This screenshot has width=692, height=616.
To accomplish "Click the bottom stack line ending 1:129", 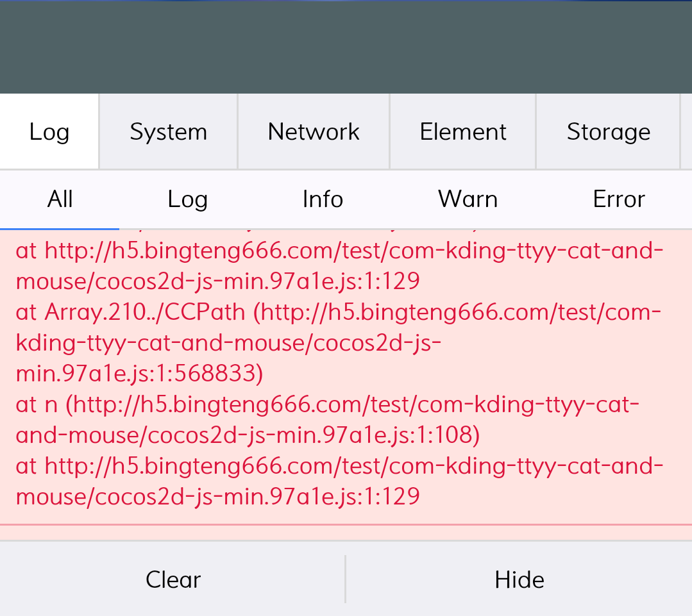I will 217,496.
